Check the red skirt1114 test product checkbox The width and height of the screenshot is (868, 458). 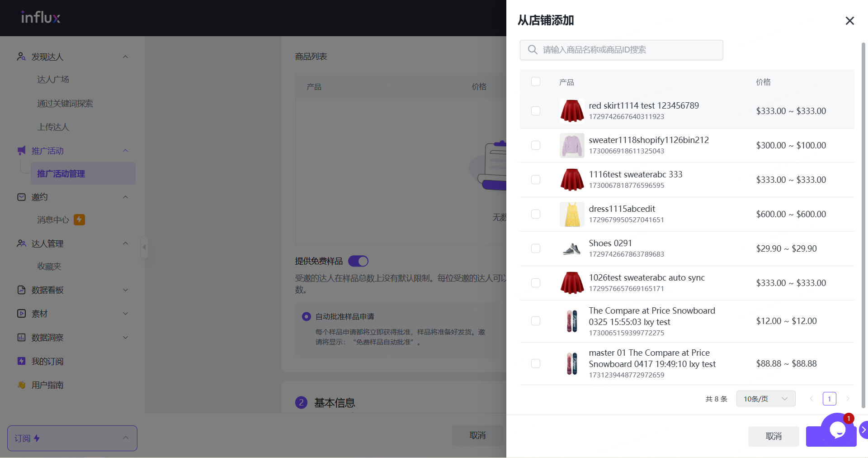click(536, 111)
